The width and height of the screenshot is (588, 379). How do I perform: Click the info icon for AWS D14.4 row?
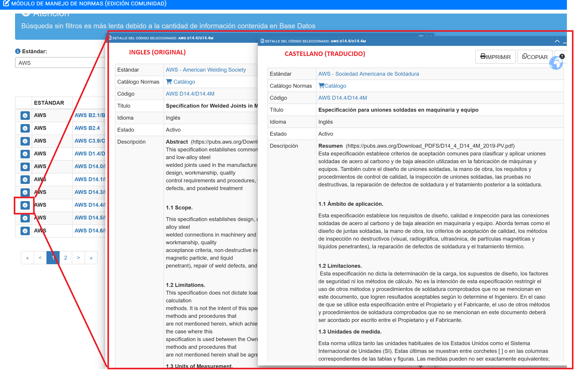pyautogui.click(x=25, y=205)
